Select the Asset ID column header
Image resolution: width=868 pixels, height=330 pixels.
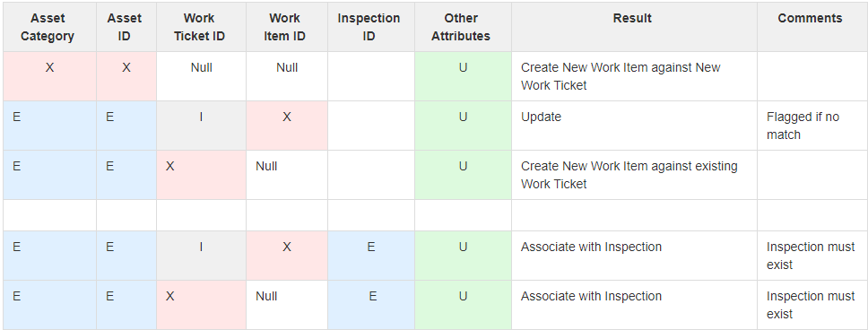click(x=126, y=27)
